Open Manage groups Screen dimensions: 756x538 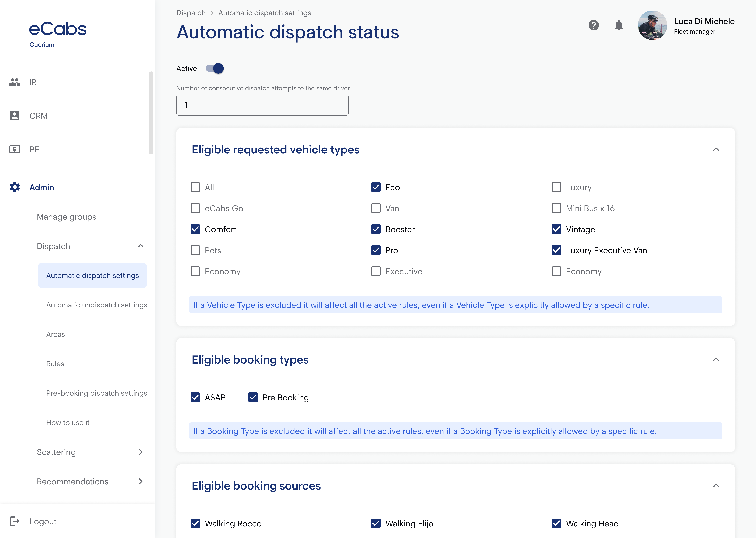[x=67, y=217]
